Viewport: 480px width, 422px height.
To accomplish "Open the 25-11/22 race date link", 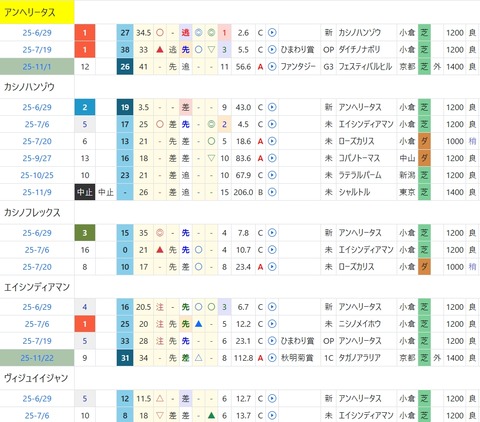I will (x=37, y=358).
